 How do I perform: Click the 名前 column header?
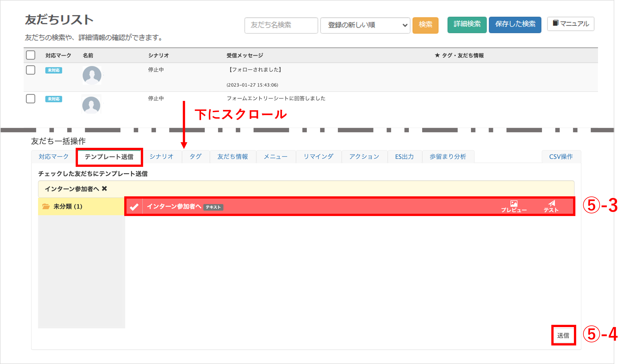pyautogui.click(x=88, y=55)
